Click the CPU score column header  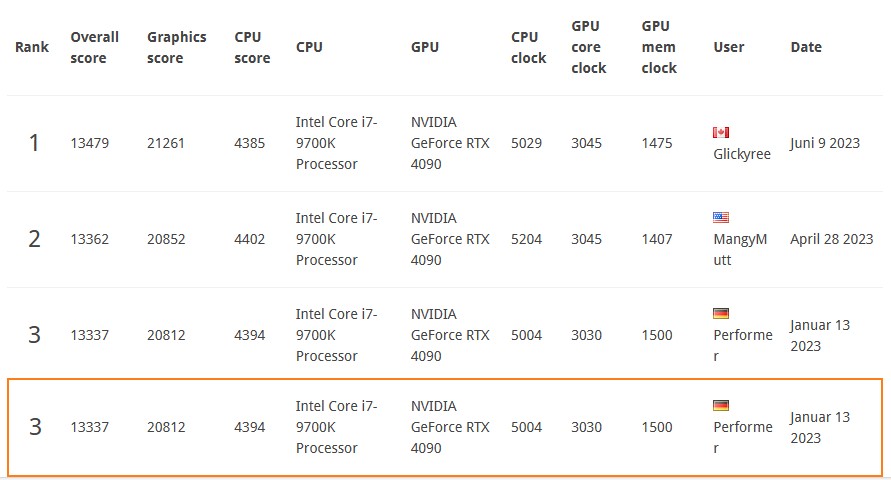(252, 47)
